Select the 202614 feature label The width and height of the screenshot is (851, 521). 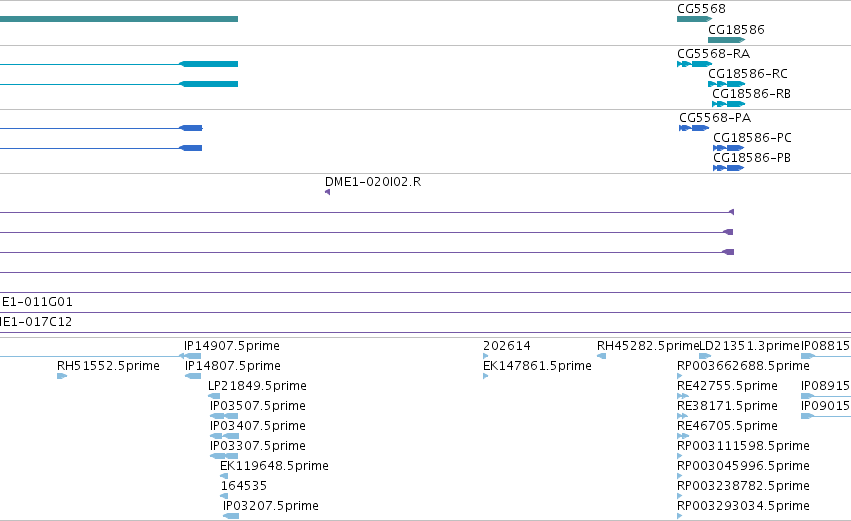[507, 346]
